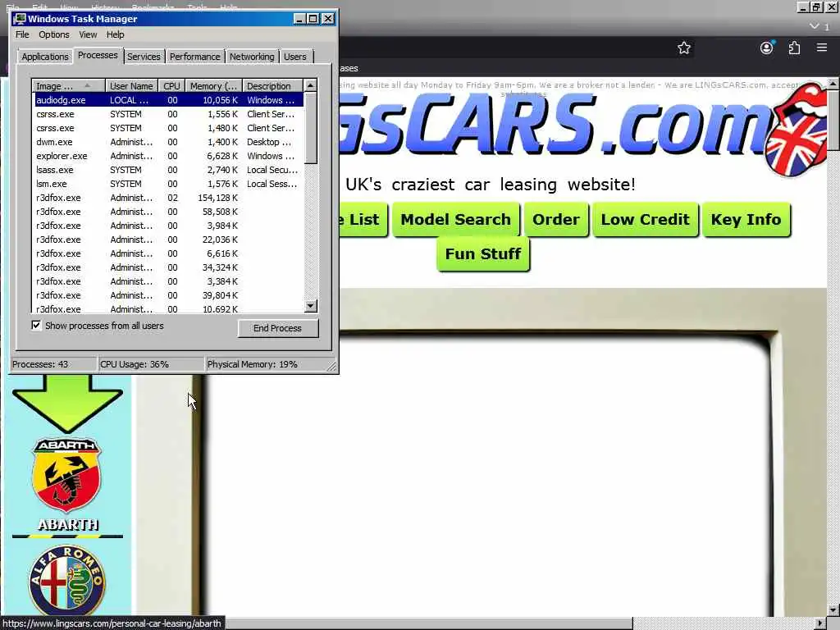The height and width of the screenshot is (630, 840).
Task: Click the Processes: 43 status text
Action: click(x=40, y=364)
